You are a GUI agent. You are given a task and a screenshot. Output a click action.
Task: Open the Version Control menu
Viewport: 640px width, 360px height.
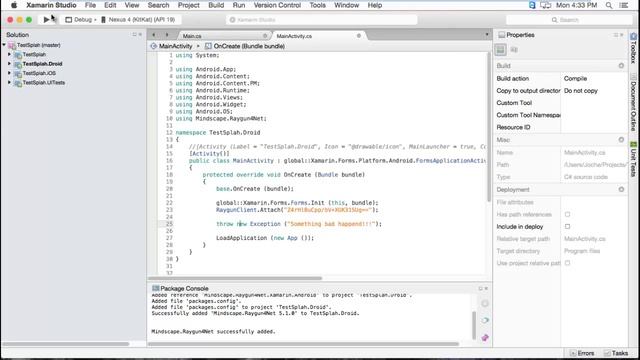pyautogui.click(x=277, y=5)
